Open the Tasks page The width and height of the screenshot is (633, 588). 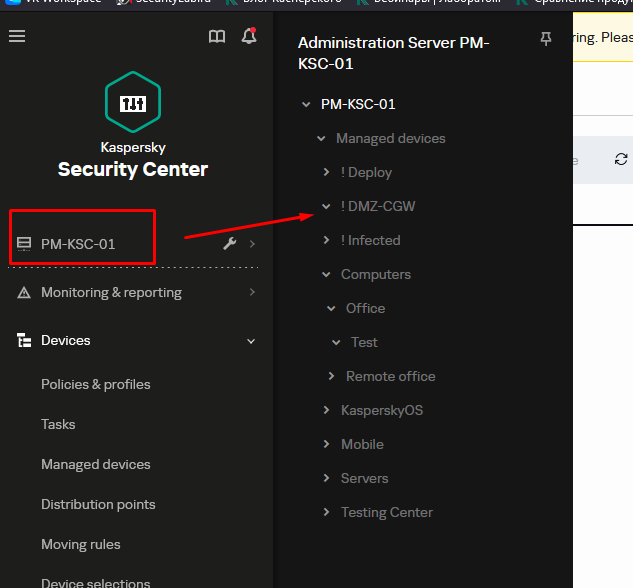tap(58, 424)
